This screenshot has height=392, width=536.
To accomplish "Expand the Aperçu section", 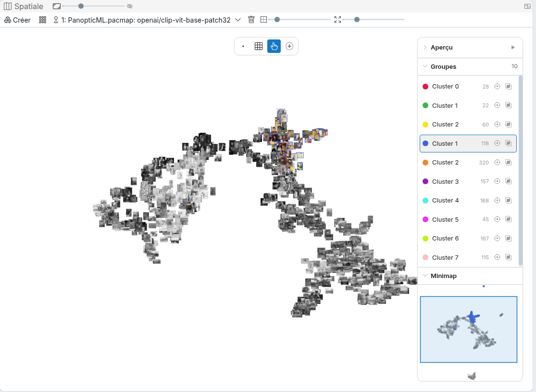I will [425, 47].
